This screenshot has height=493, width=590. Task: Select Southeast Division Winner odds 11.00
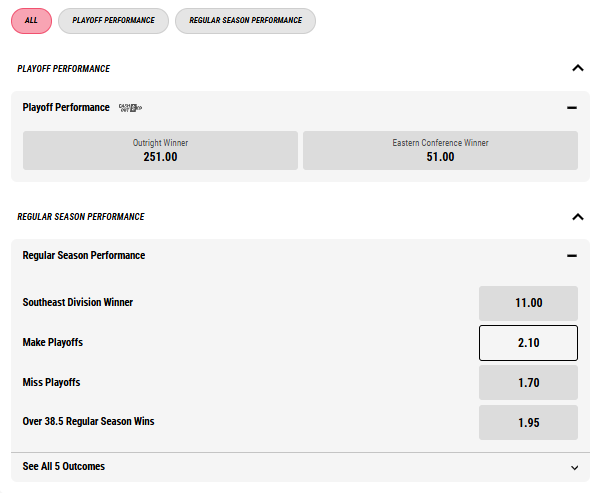coord(528,303)
